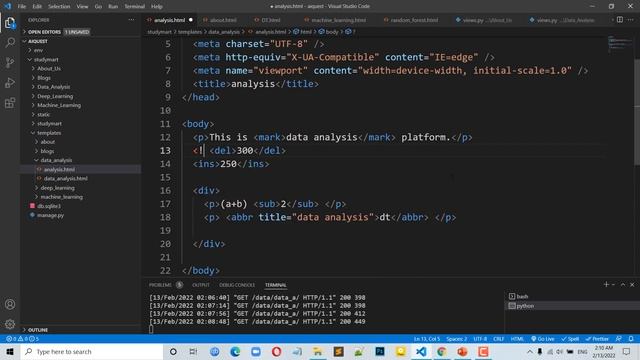Screen dimensions: 640x360
Task: Open the Search view in activity bar
Action: click(10, 42)
